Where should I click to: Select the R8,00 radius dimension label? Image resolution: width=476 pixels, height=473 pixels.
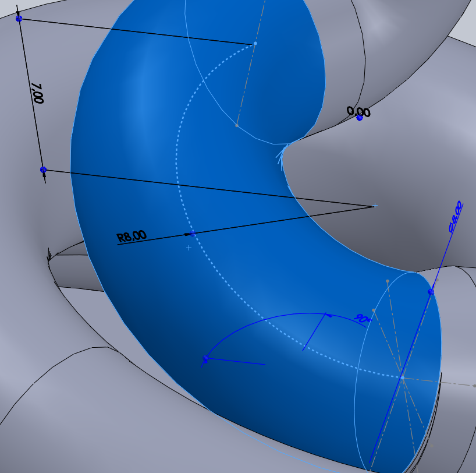(x=132, y=236)
